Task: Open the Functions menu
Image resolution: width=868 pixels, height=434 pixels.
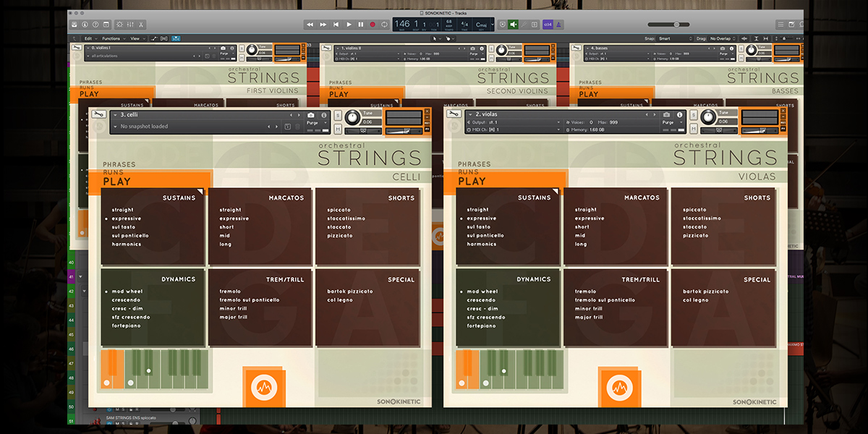Action: click(113, 38)
